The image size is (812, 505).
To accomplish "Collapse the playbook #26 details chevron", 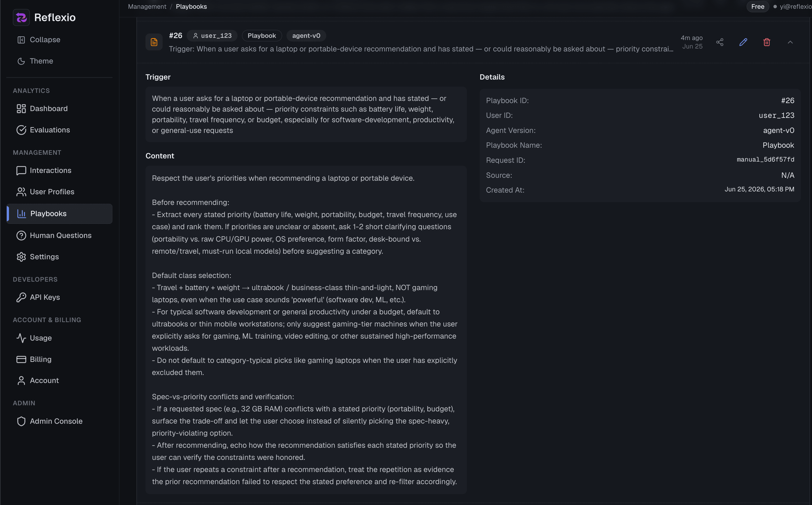I will point(790,42).
